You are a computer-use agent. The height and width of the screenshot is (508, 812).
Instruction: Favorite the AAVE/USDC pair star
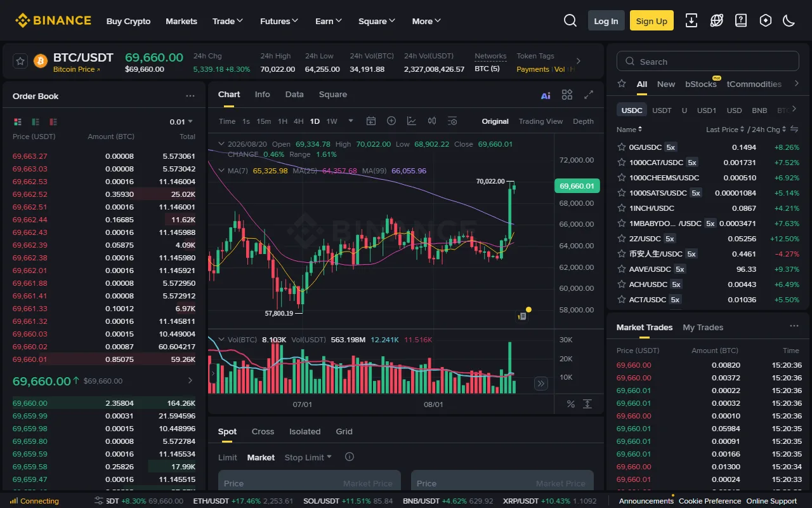[622, 269]
